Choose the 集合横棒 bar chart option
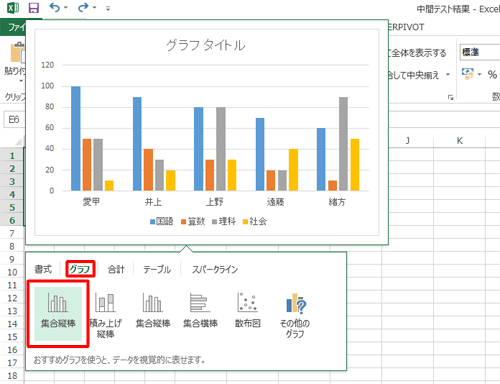This screenshot has height=384, width=500. pos(200,310)
